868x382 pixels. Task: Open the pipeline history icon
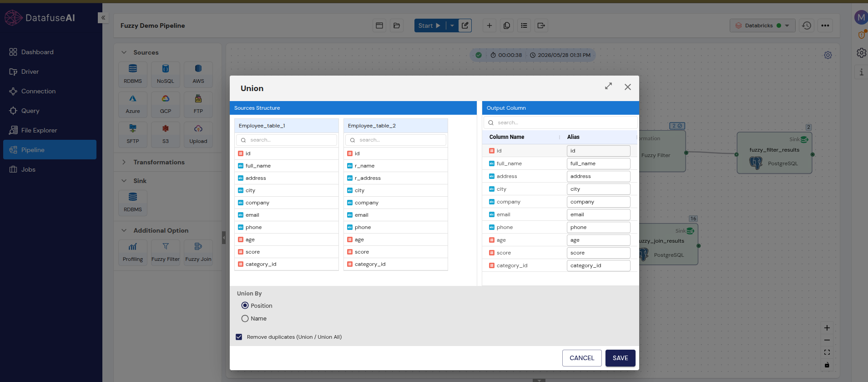point(807,25)
